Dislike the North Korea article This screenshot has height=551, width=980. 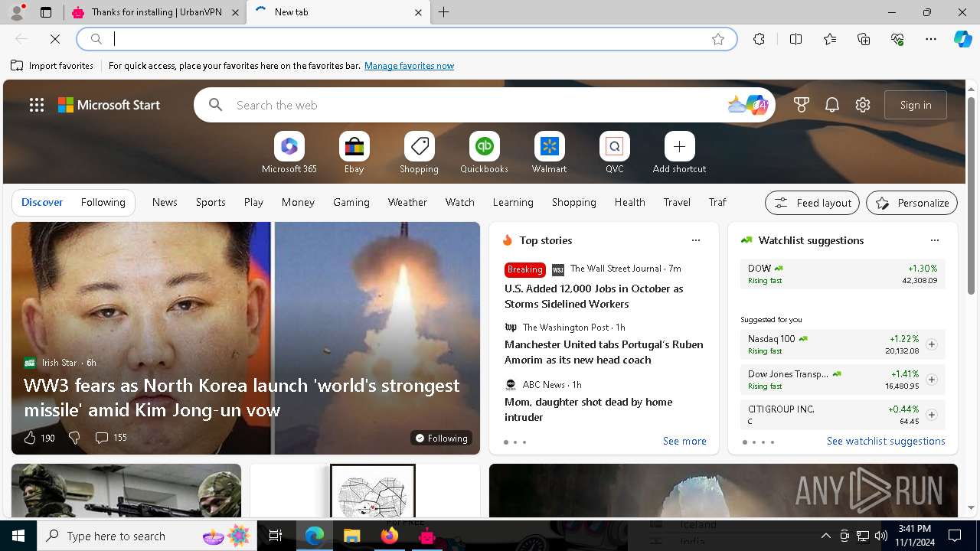tap(74, 438)
